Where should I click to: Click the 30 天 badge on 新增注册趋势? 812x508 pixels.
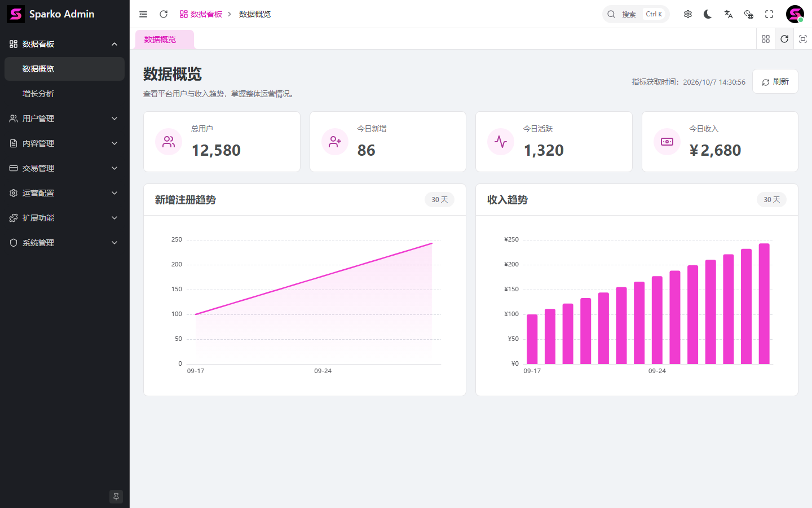click(440, 200)
